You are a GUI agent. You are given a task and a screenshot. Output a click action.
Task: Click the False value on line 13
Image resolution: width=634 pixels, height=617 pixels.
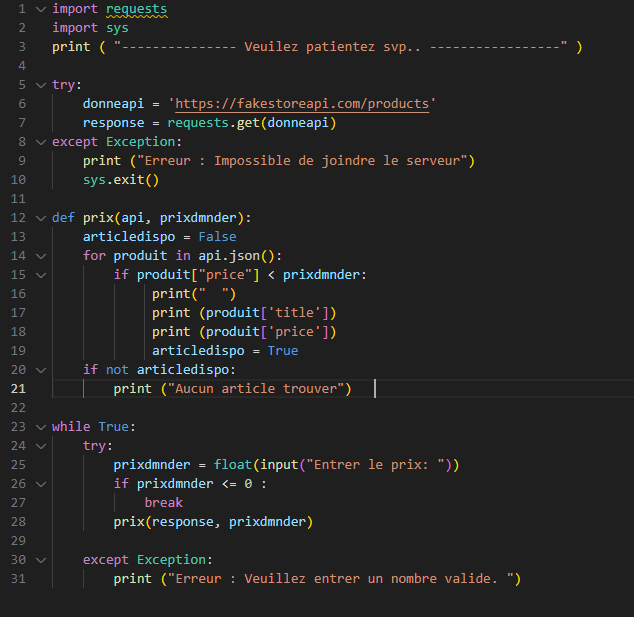(218, 237)
